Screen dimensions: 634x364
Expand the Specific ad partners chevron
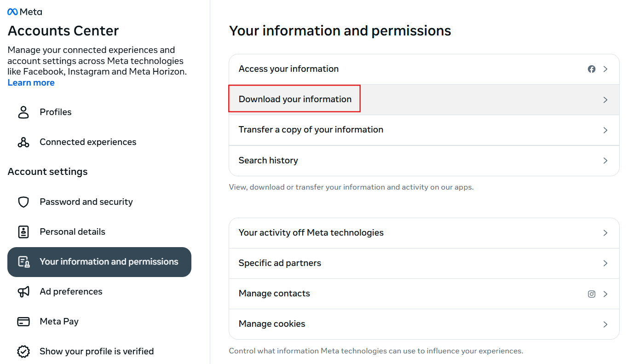605,263
